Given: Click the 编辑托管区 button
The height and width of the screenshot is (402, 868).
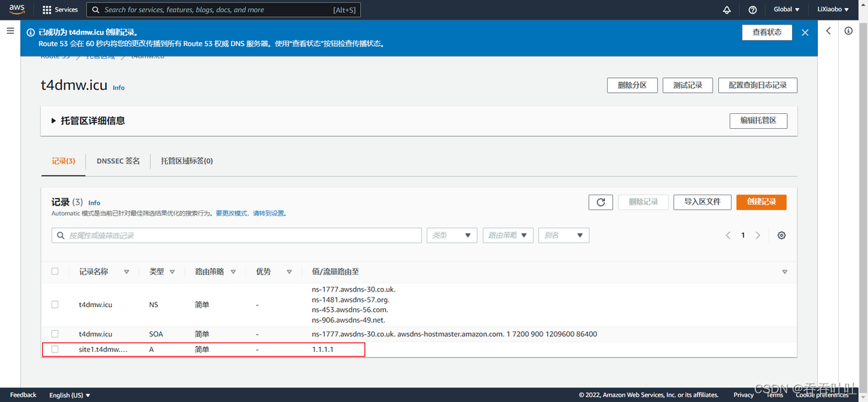Looking at the screenshot, I should pos(758,121).
